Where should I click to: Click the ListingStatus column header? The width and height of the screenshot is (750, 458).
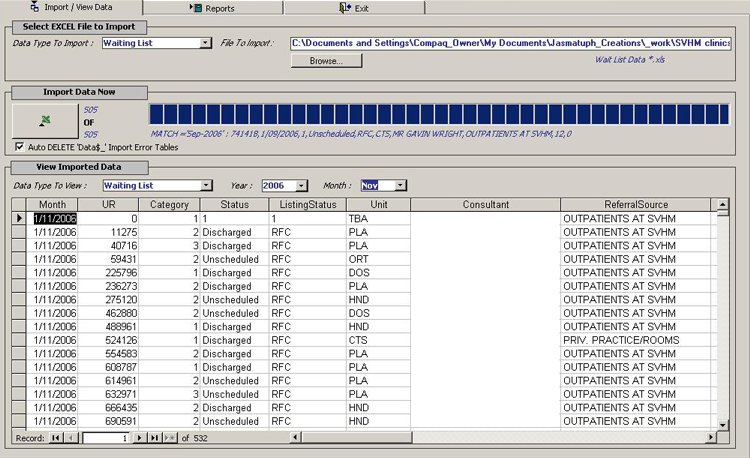point(308,205)
